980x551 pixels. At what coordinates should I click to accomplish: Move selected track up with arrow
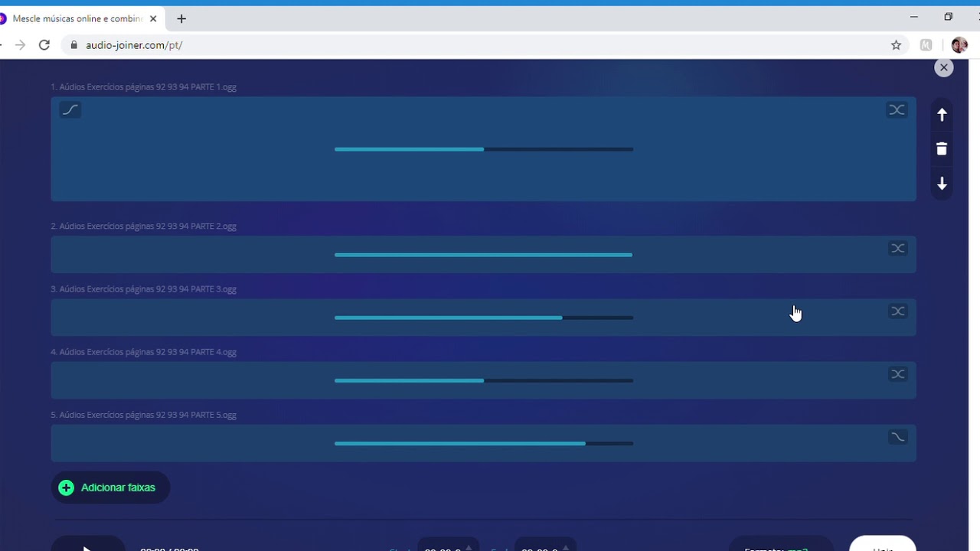pyautogui.click(x=942, y=115)
